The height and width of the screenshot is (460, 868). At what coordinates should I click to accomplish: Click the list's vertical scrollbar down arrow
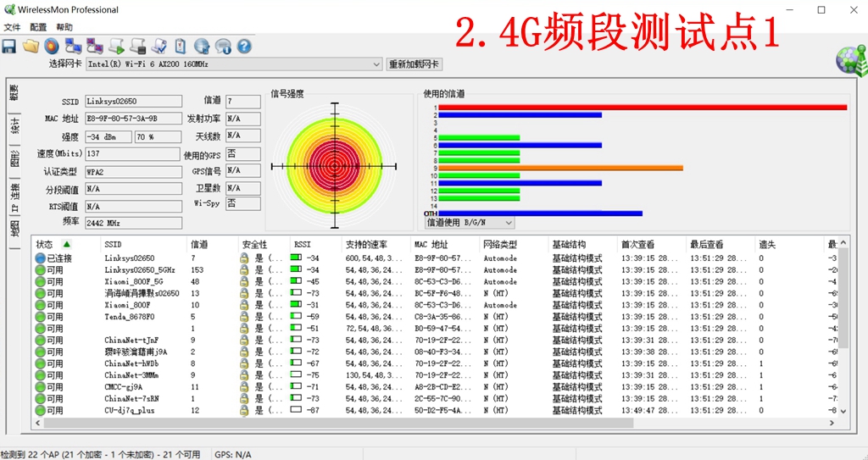(843, 411)
